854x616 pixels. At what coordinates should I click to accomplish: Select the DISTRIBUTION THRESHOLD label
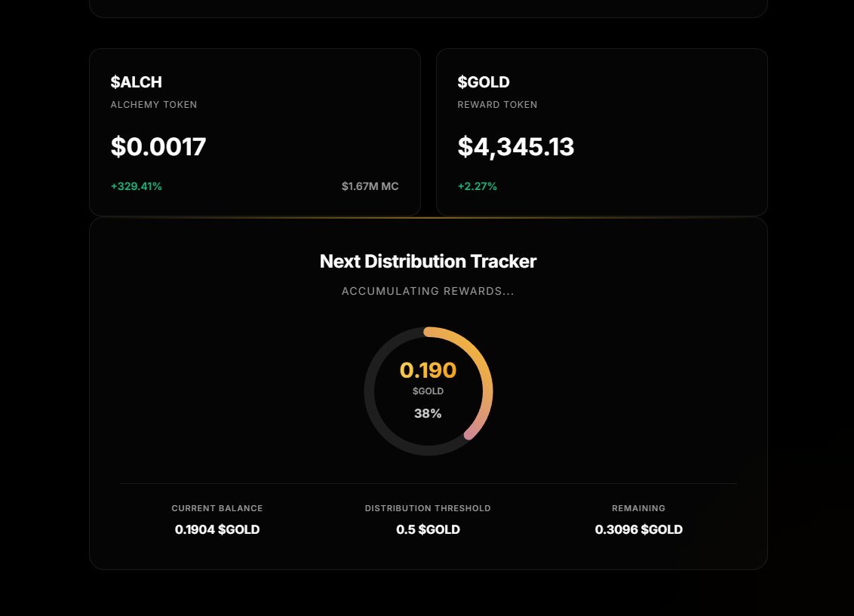[428, 508]
